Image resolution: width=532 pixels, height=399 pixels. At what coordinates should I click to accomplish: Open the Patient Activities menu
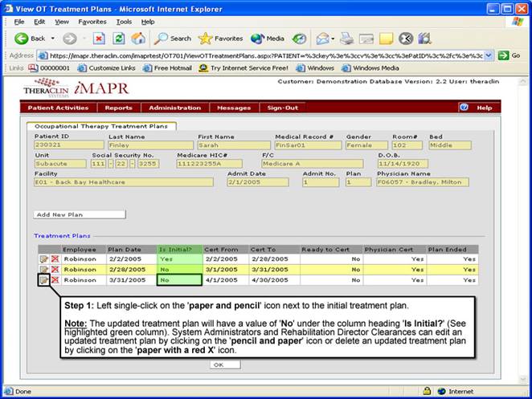[58, 108]
